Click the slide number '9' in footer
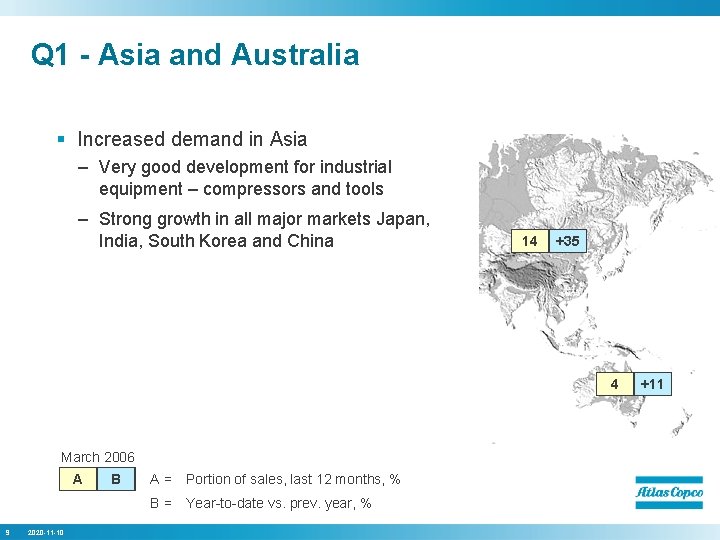The width and height of the screenshot is (720, 540). [7, 533]
